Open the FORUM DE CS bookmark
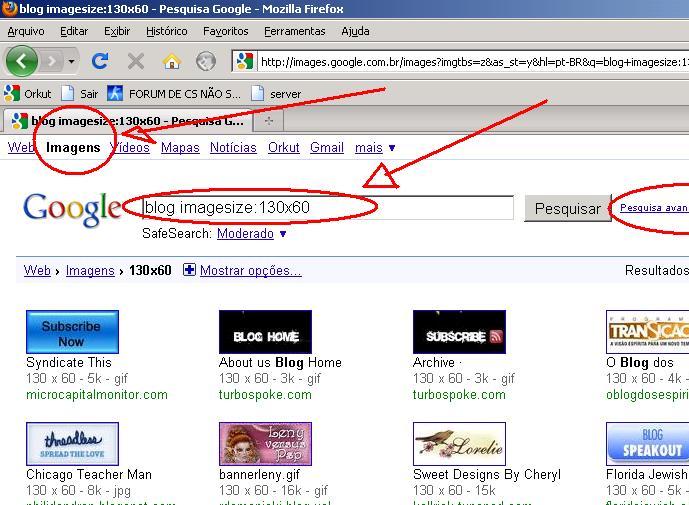689x505 pixels. point(175,94)
